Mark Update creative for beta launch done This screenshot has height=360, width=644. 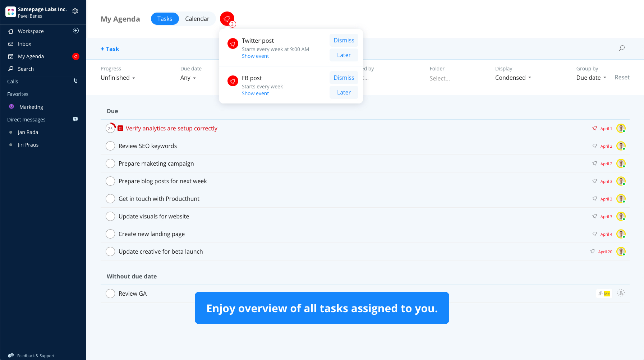(x=110, y=251)
